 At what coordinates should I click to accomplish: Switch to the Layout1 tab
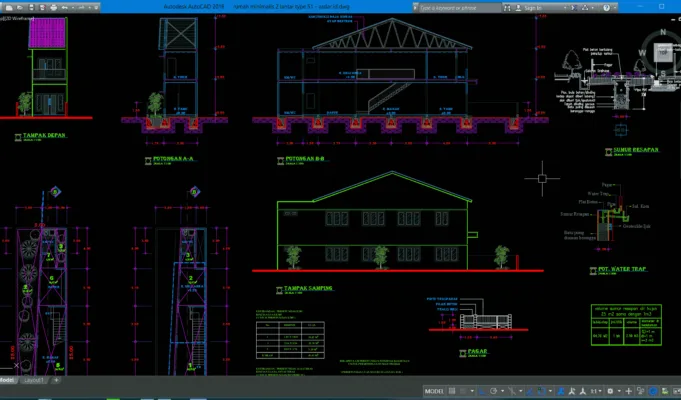(34, 380)
